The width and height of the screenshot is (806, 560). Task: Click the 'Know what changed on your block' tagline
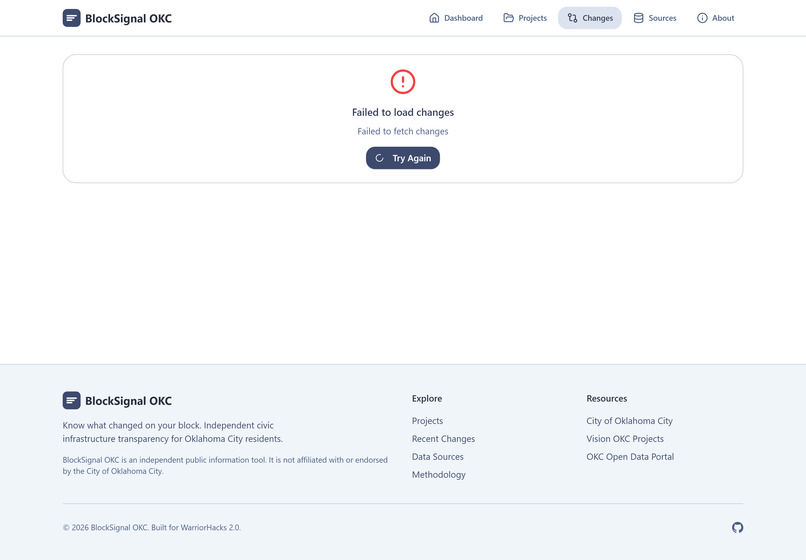(x=173, y=432)
